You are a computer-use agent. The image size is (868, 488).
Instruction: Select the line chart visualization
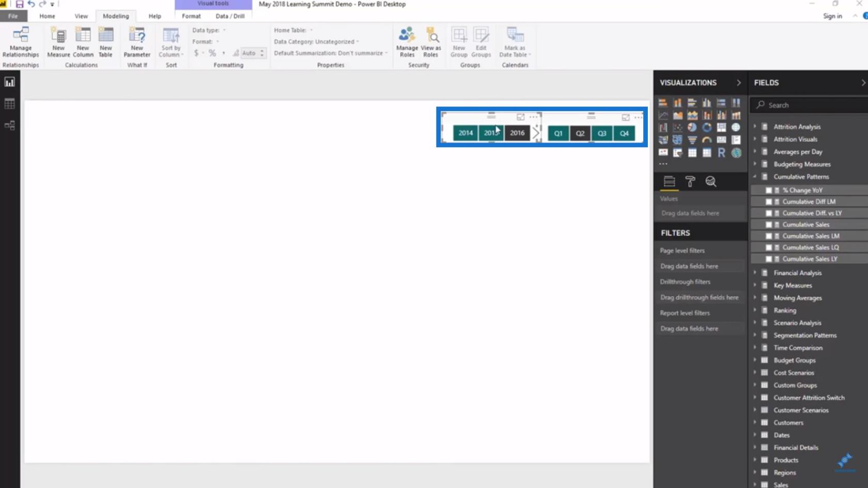click(663, 115)
